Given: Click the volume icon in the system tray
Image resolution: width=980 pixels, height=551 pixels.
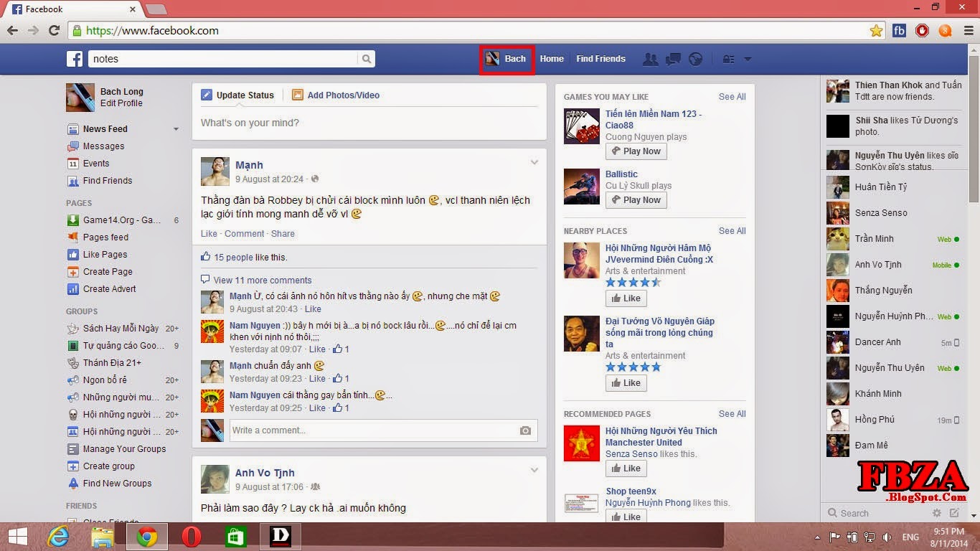Looking at the screenshot, I should (887, 537).
